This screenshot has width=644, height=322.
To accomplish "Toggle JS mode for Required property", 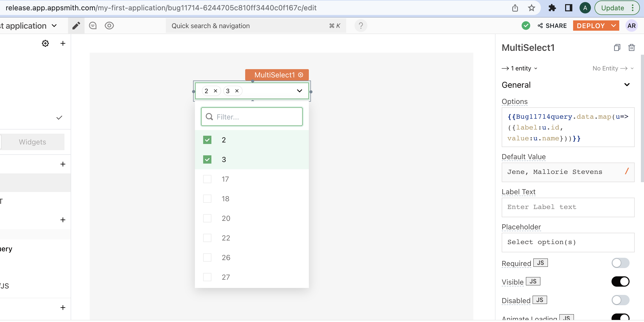I will tap(541, 263).
